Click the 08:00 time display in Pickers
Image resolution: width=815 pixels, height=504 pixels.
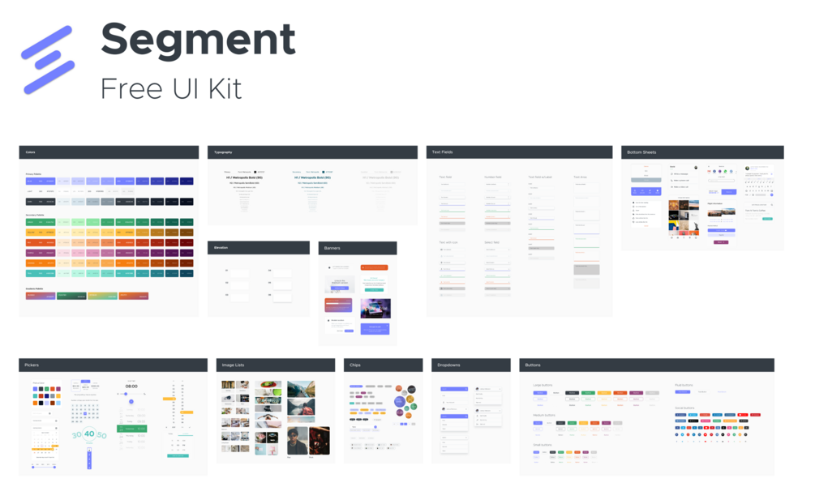click(131, 387)
